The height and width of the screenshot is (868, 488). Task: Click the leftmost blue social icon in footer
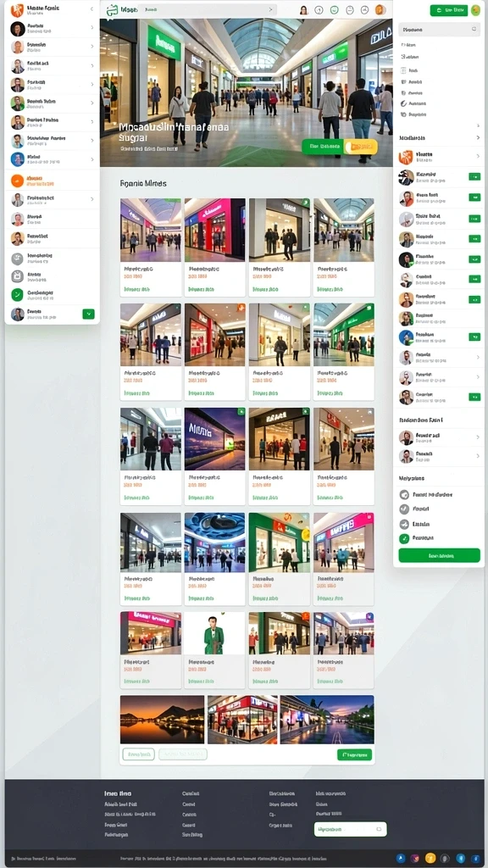coord(401,859)
